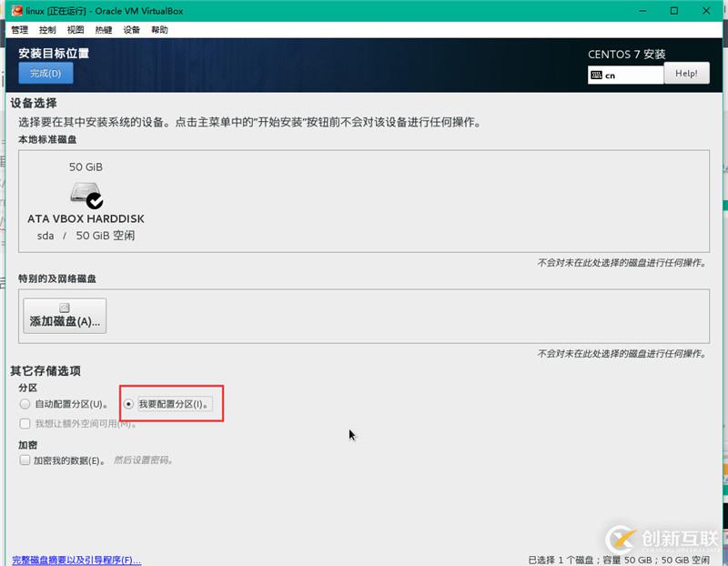The image size is (728, 566).
Task: Click the 'sda / 50 GiB 空闲' text
Action: 86,236
